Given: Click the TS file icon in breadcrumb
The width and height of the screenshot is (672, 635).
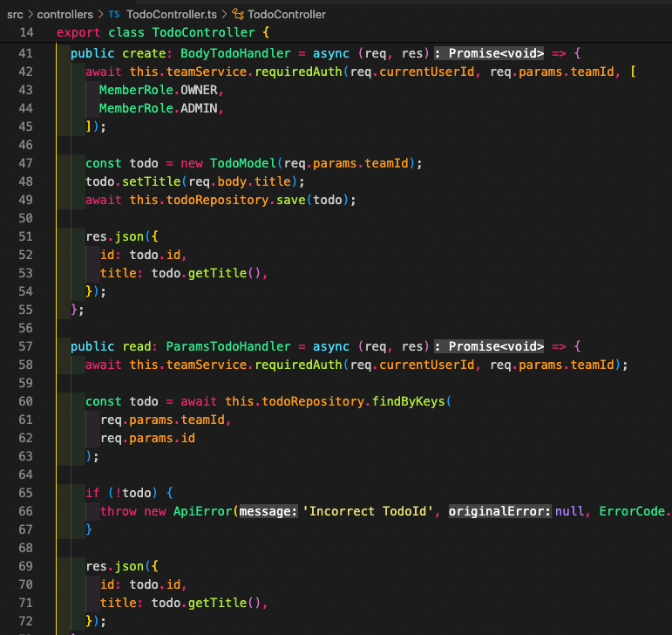Looking at the screenshot, I should click(x=114, y=15).
